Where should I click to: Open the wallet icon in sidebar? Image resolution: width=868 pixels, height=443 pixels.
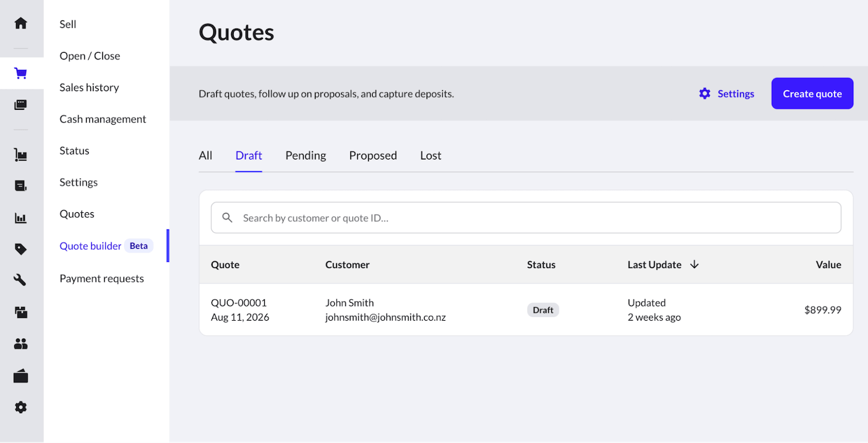tap(21, 376)
